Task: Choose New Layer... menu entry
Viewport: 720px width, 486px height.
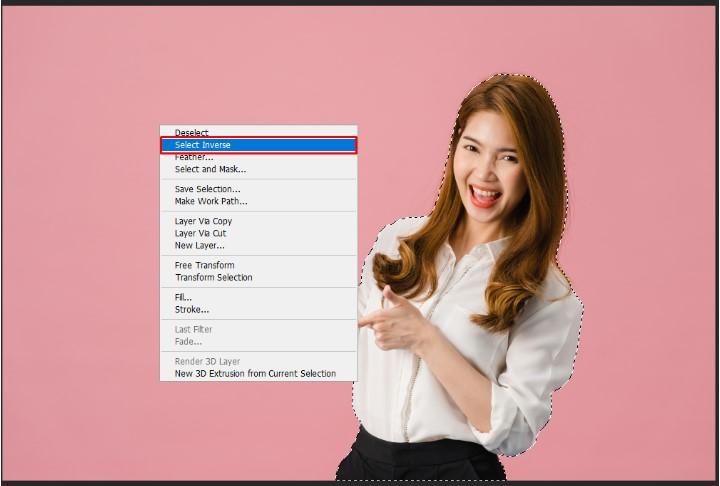Action: 258,245
